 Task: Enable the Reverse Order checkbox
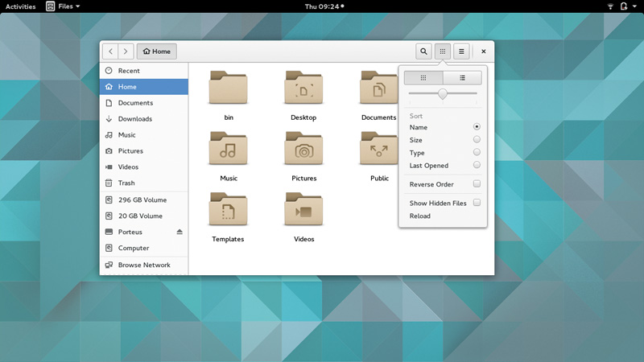click(477, 184)
